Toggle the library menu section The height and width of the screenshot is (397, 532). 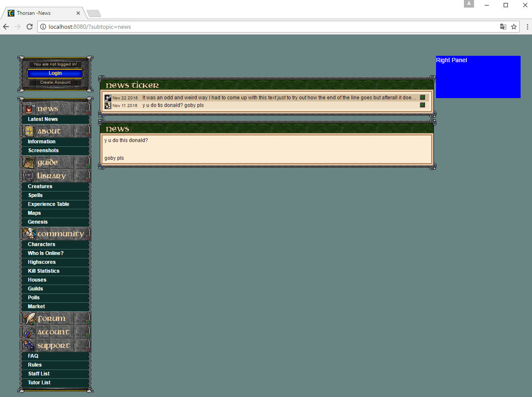[88, 179]
